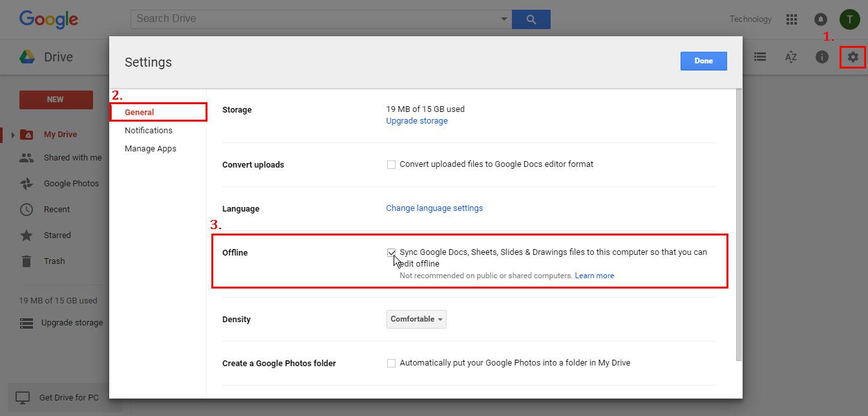Check the Google Photos folder checkbox
This screenshot has height=416, width=868.
(x=391, y=364)
